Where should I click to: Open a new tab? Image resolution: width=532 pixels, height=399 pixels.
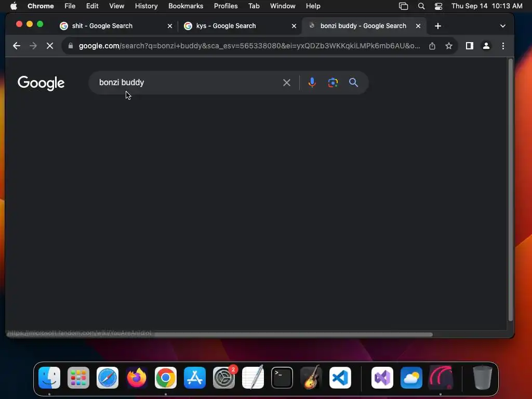tap(437, 26)
